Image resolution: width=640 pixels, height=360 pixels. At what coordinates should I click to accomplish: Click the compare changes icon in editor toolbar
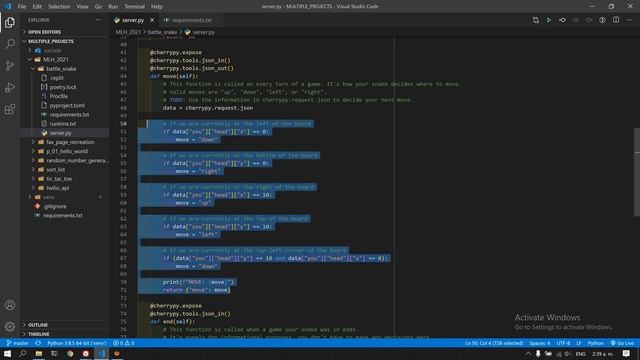(x=536, y=20)
